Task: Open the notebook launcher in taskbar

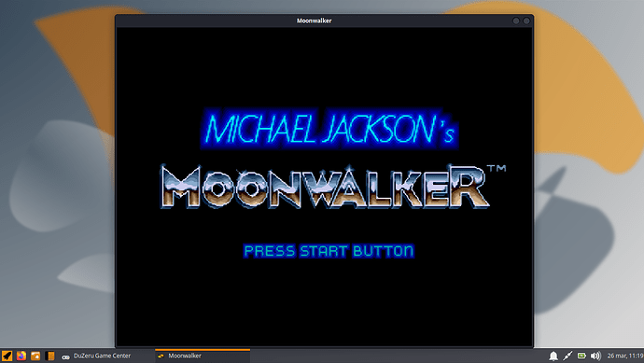Action: (x=49, y=356)
